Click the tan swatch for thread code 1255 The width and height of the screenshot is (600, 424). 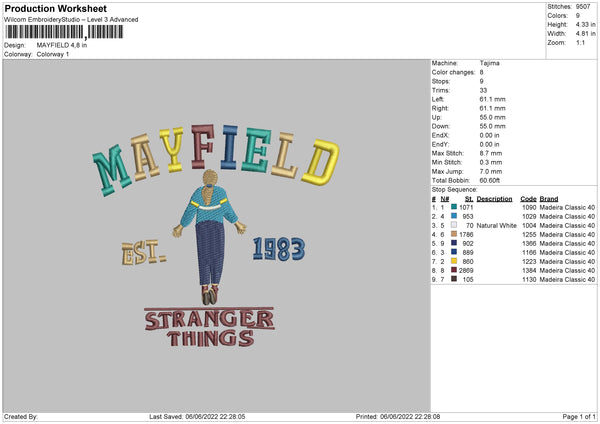[x=454, y=234]
